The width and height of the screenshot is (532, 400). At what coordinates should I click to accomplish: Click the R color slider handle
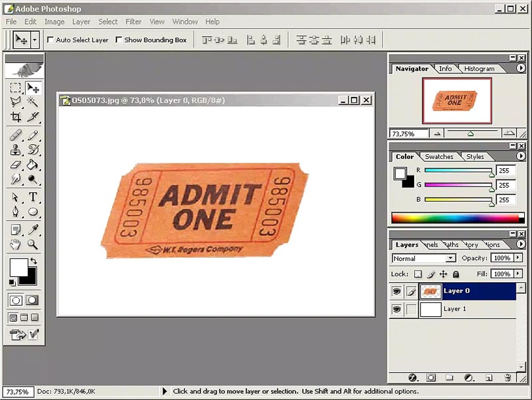(491, 174)
